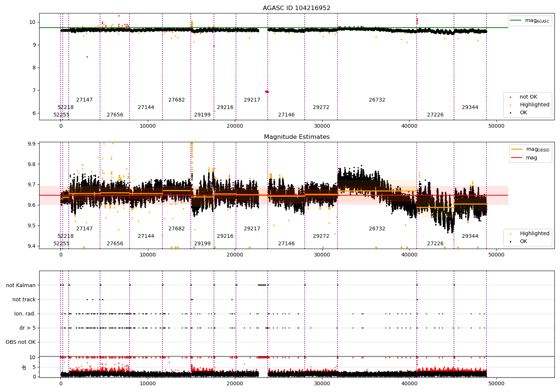The width and height of the screenshot is (560, 392).
Task: Click the 9.9 y-axis tick label
Action: pos(32,144)
